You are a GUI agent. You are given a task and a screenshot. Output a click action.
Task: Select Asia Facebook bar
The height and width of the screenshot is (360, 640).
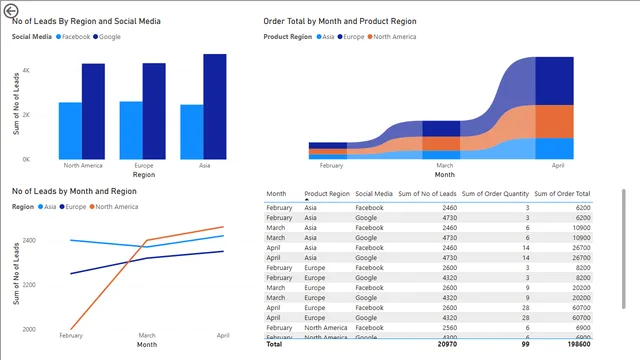pyautogui.click(x=192, y=132)
